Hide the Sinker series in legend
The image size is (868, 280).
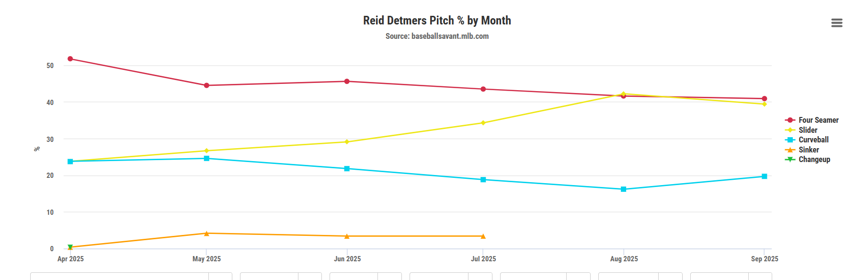(809, 150)
